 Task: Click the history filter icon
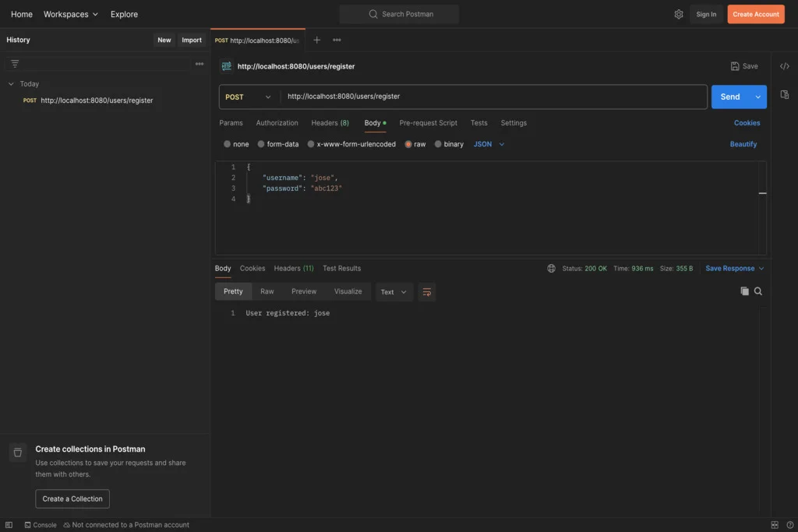coord(15,64)
